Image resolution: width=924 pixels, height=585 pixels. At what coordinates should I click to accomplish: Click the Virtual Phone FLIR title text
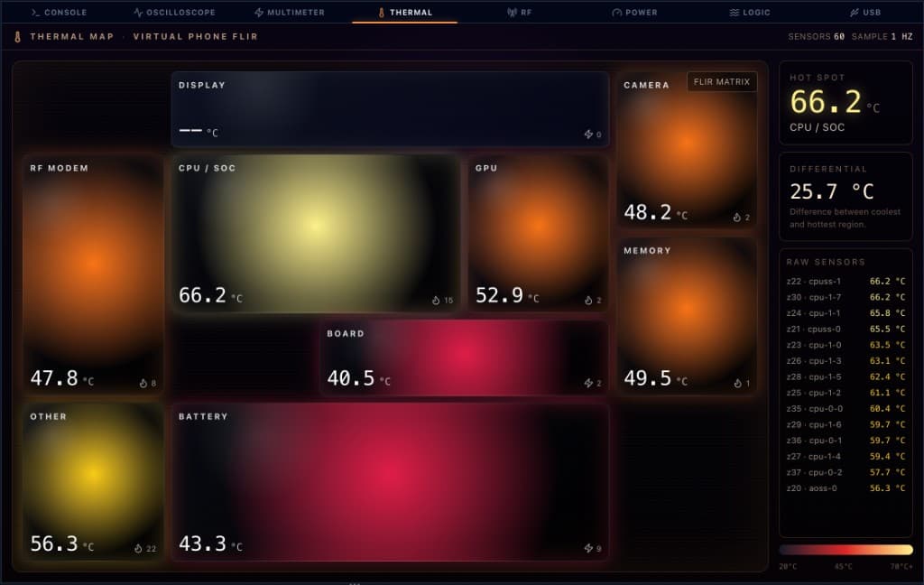tap(196, 36)
